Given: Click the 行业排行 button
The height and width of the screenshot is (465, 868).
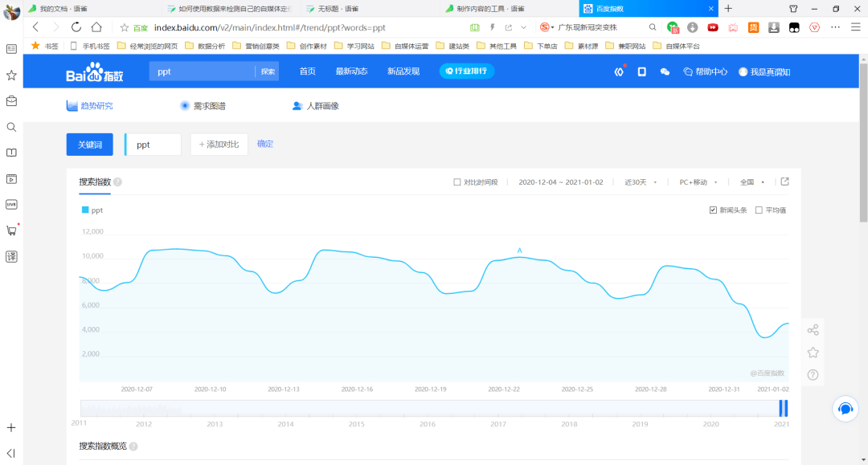Looking at the screenshot, I should pos(467,71).
